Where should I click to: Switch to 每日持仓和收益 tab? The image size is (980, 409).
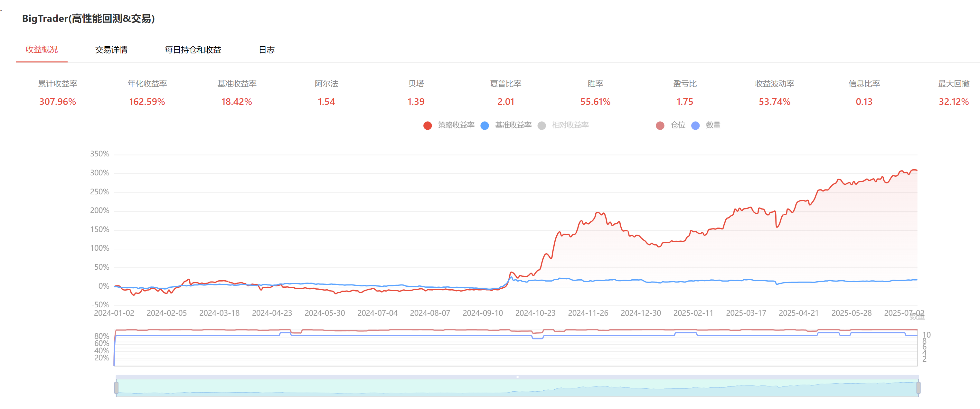click(x=193, y=50)
